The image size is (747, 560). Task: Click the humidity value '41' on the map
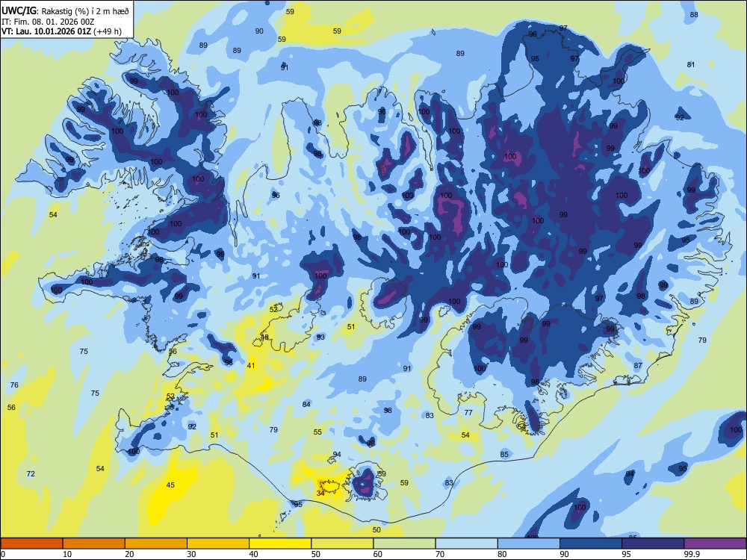[251, 366]
